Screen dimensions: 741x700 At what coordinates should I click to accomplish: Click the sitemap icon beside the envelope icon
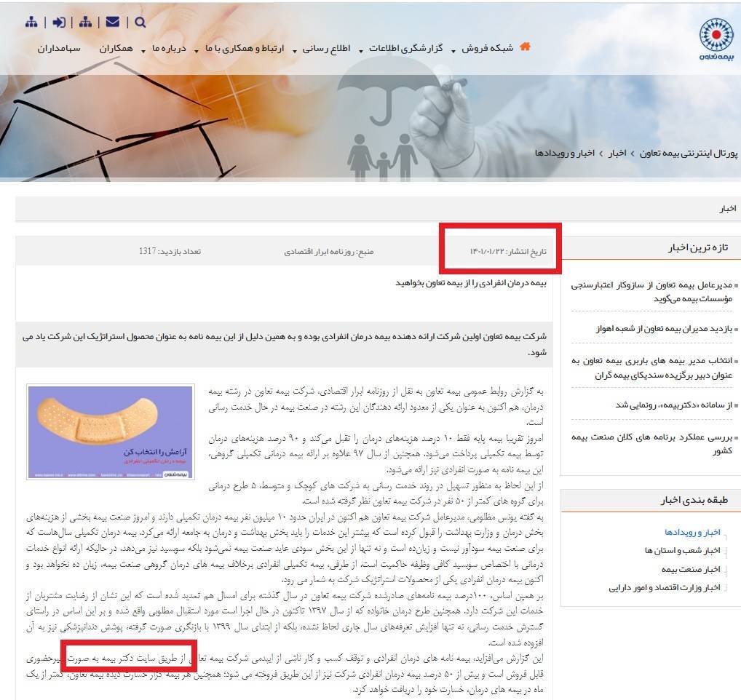click(86, 22)
